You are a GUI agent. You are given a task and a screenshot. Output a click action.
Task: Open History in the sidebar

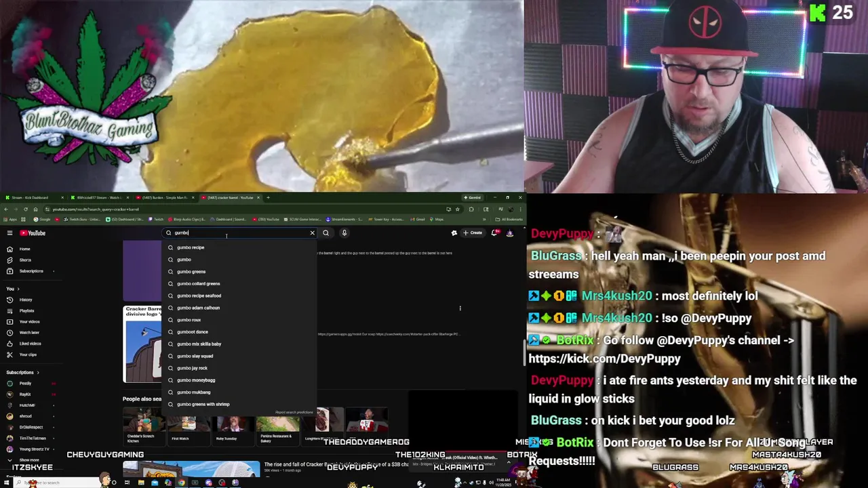pos(31,300)
